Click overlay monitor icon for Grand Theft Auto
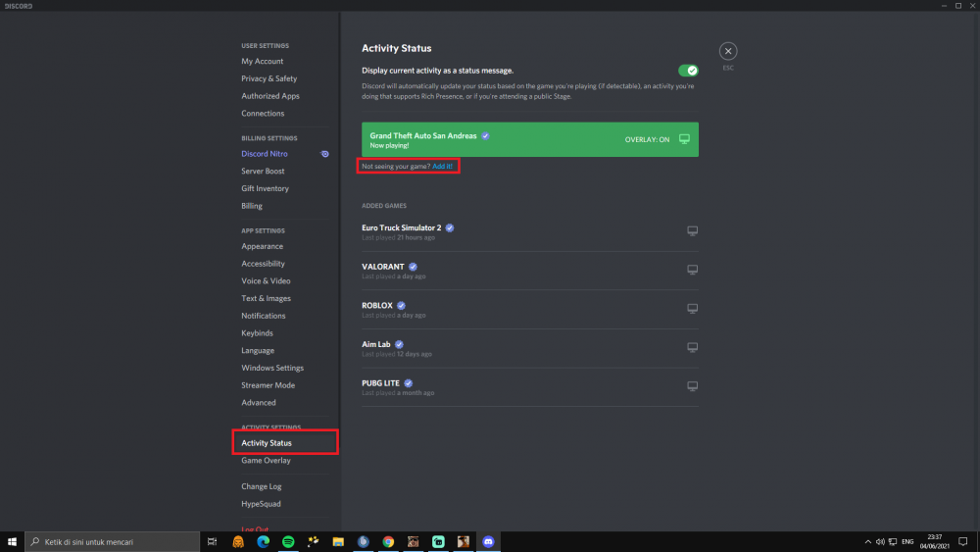The image size is (980, 552). pos(684,139)
